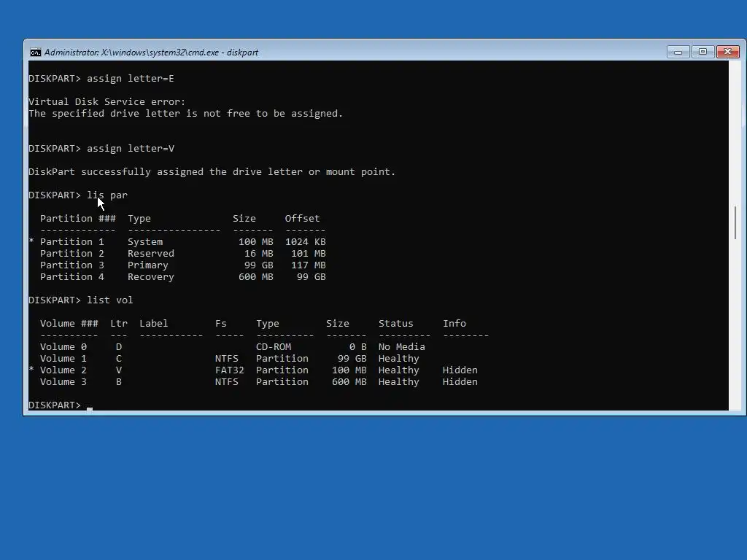Image resolution: width=747 pixels, height=560 pixels.
Task: Click drive letter 'B' in volume list
Action: point(119,381)
